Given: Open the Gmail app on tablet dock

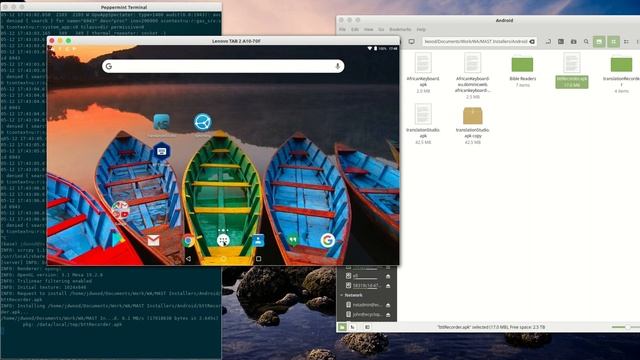Looking at the screenshot, I should [153, 241].
